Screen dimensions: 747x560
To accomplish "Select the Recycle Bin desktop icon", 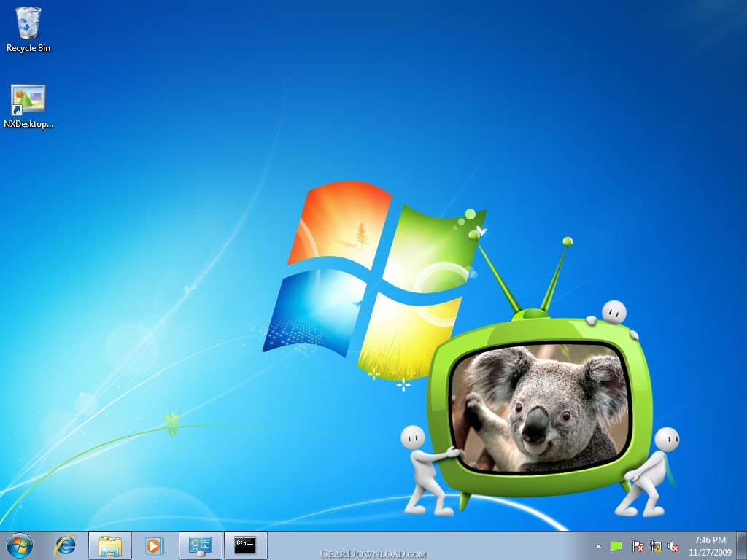I will click(28, 29).
